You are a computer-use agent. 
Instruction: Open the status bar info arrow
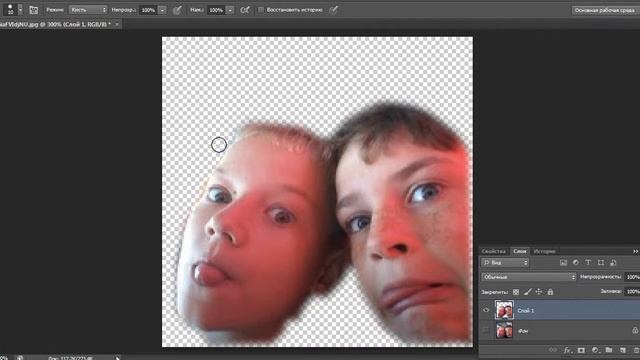pos(118,358)
